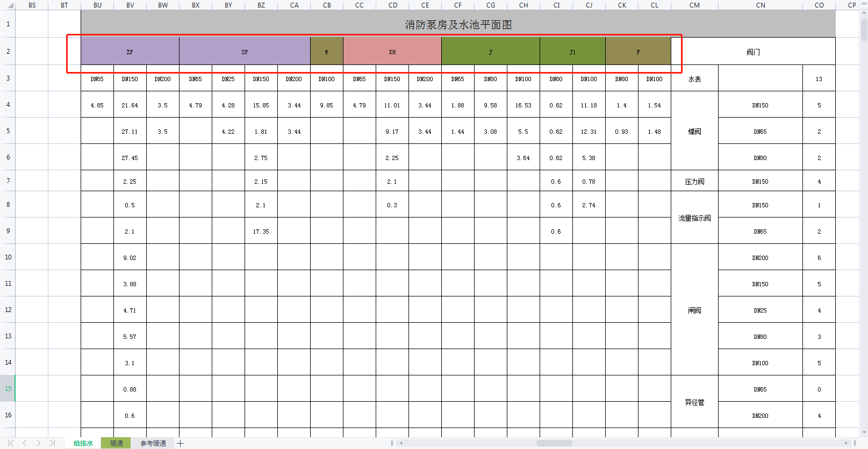Select the 闸阀 label cell
868x449 pixels.
tap(694, 310)
